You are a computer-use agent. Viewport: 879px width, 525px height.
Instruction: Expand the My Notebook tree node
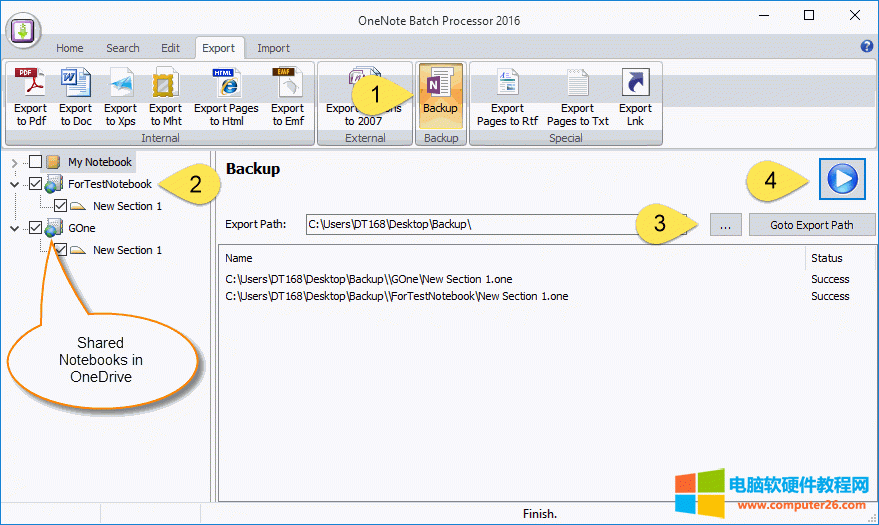click(14, 162)
